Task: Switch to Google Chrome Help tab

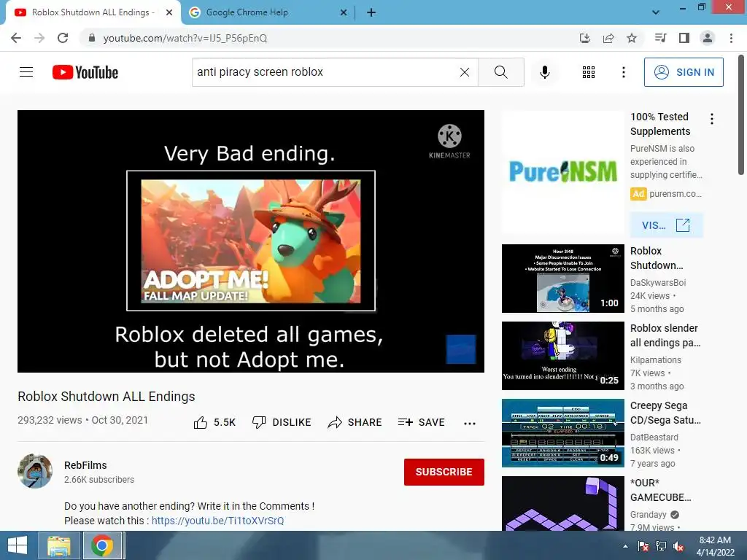Action: tap(268, 13)
